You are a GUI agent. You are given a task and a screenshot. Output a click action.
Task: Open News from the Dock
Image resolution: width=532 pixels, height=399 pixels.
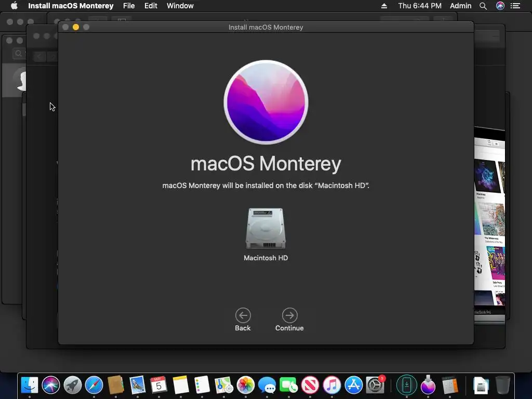tap(310, 385)
